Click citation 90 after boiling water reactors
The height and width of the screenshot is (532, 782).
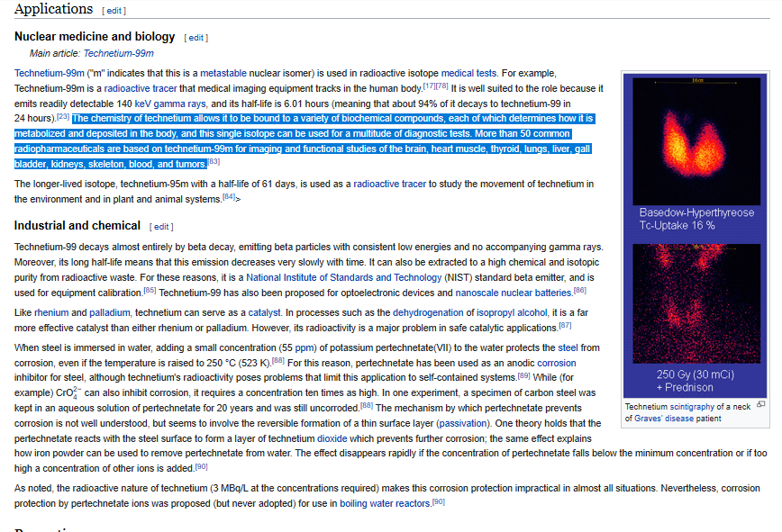(439, 501)
